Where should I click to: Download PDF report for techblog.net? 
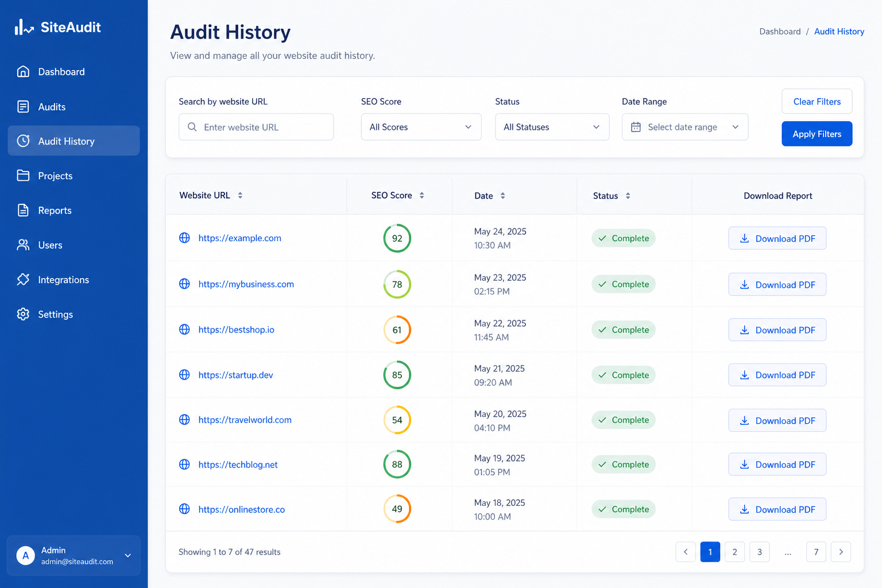click(777, 465)
